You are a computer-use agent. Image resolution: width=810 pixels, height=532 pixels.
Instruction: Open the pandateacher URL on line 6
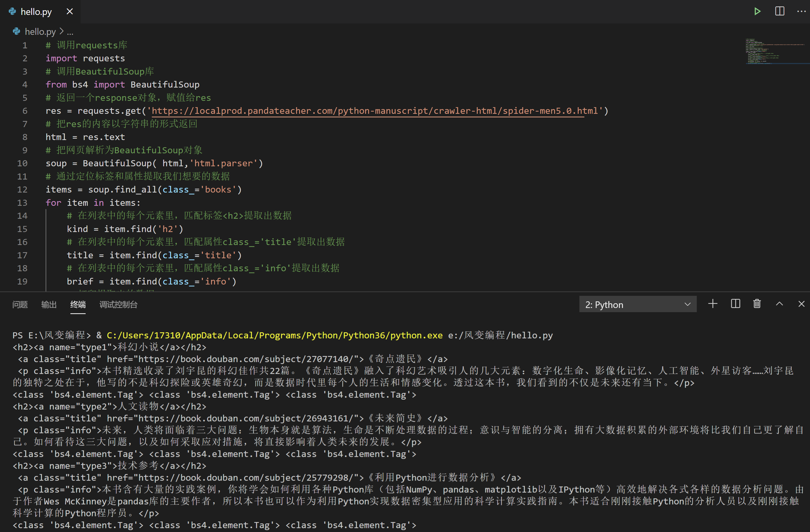374,111
